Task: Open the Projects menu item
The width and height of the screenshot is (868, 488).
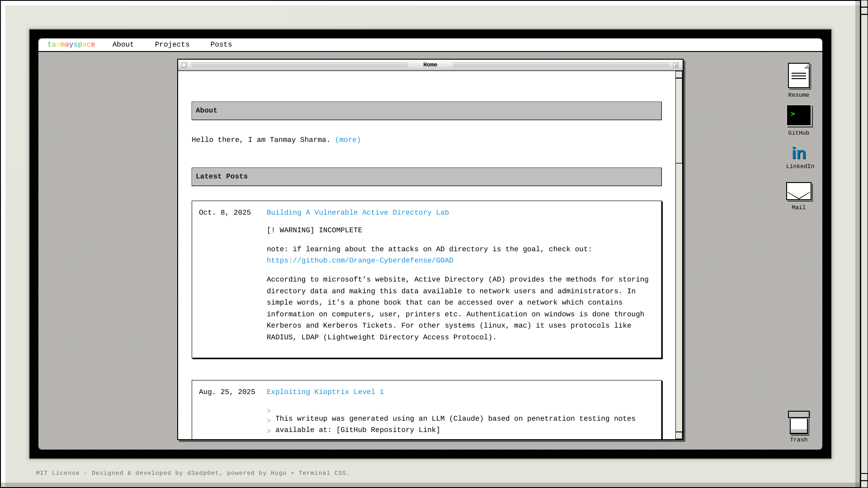Action: 172,45
